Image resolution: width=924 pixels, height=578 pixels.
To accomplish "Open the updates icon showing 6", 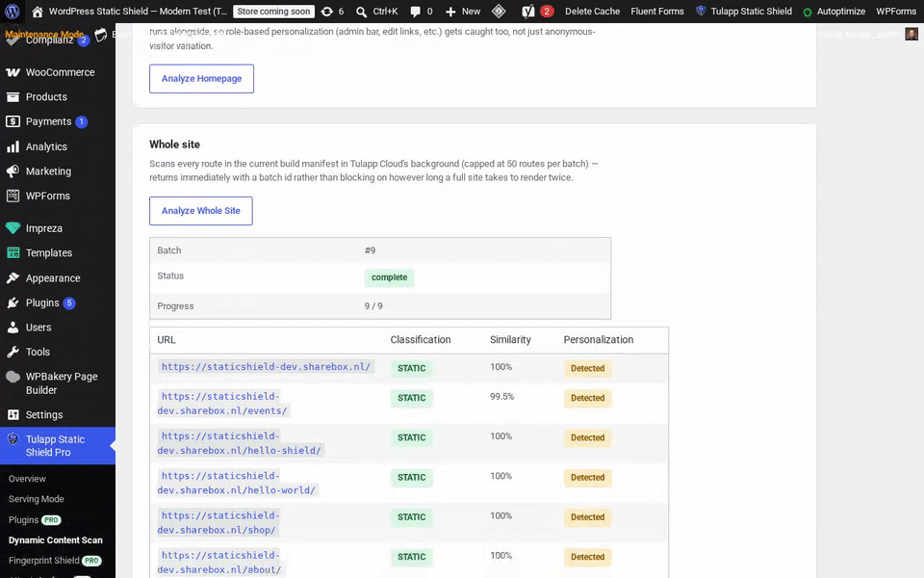I will 326,12.
